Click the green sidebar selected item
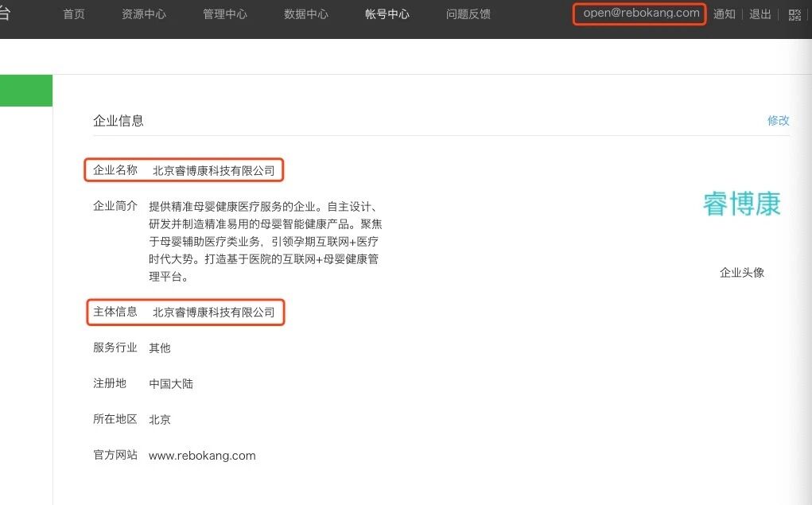 (x=26, y=91)
